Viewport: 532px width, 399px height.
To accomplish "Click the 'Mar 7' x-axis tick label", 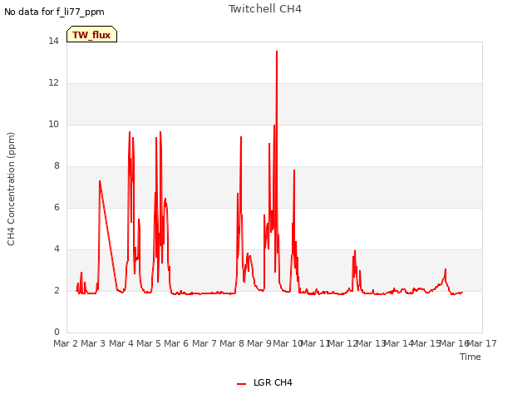I will point(204,343).
